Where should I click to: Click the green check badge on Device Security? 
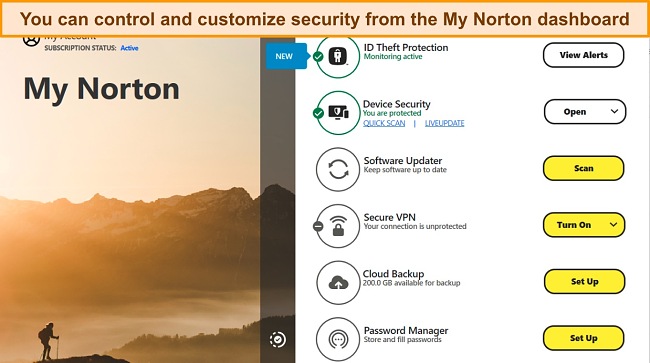tap(318, 113)
